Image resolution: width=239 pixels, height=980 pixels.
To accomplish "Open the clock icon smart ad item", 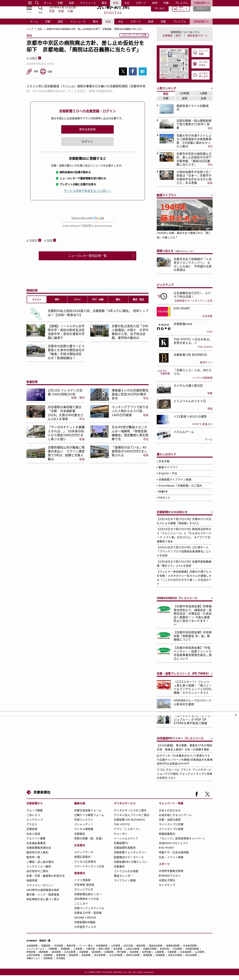I will point(164,296).
